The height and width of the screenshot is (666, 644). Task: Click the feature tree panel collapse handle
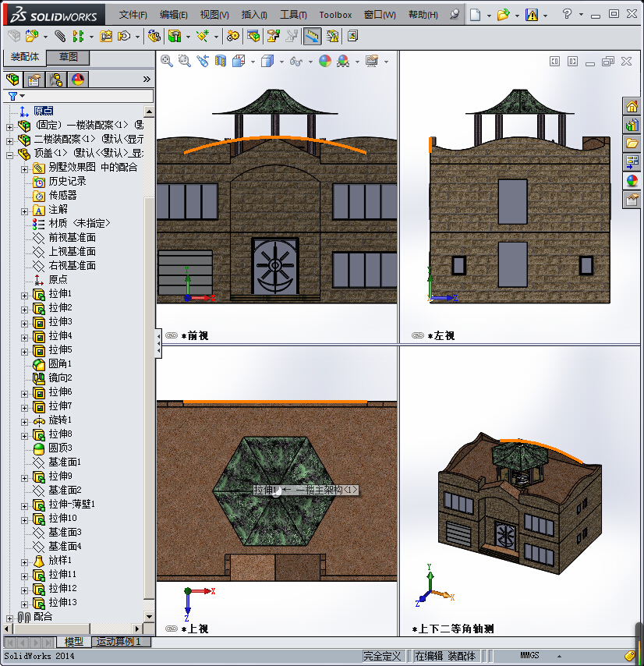pos(158,343)
